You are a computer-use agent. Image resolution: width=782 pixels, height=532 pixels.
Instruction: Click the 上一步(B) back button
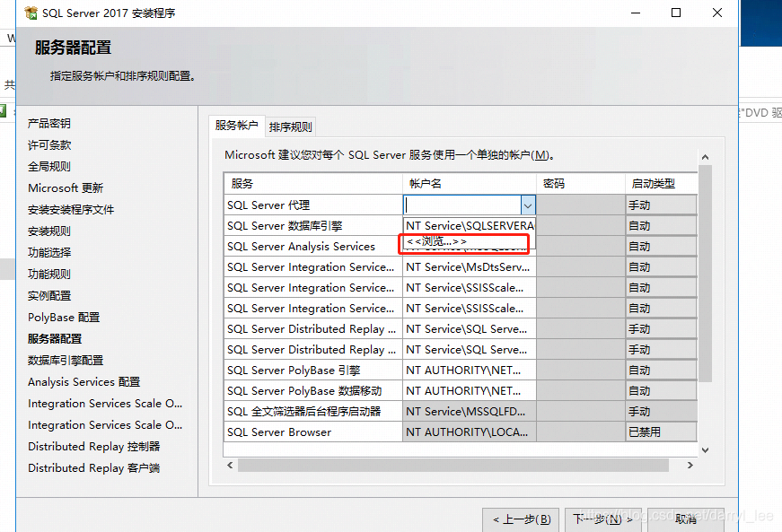click(521, 519)
